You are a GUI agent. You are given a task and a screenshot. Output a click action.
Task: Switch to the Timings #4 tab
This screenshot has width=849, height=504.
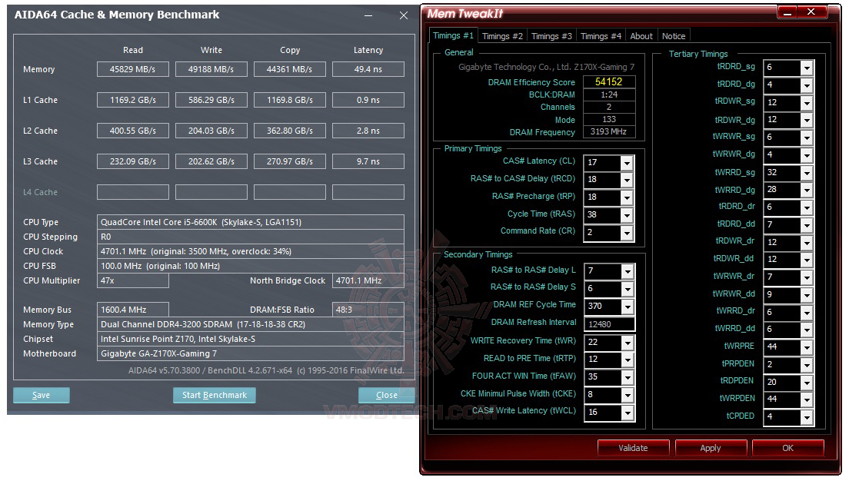pos(601,36)
